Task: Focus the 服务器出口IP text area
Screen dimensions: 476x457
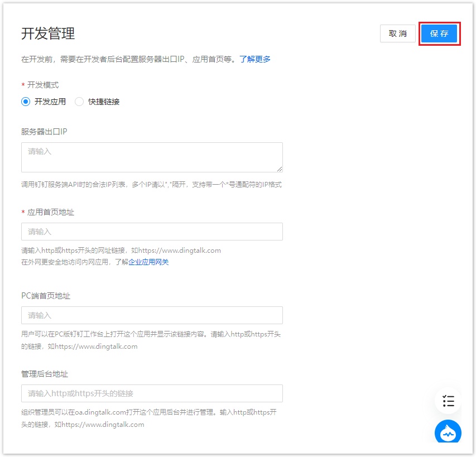Action: coord(151,157)
